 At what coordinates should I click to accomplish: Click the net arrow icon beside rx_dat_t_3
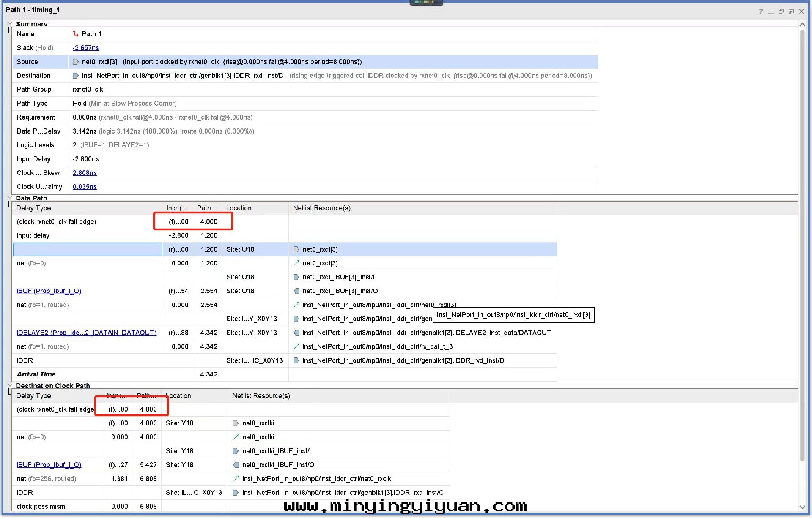(296, 346)
